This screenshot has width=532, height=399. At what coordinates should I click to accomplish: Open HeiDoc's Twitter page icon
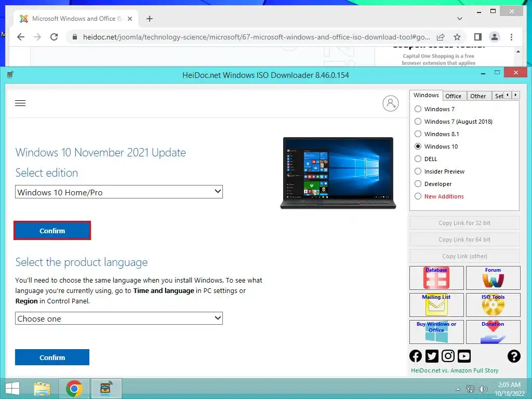(x=432, y=356)
